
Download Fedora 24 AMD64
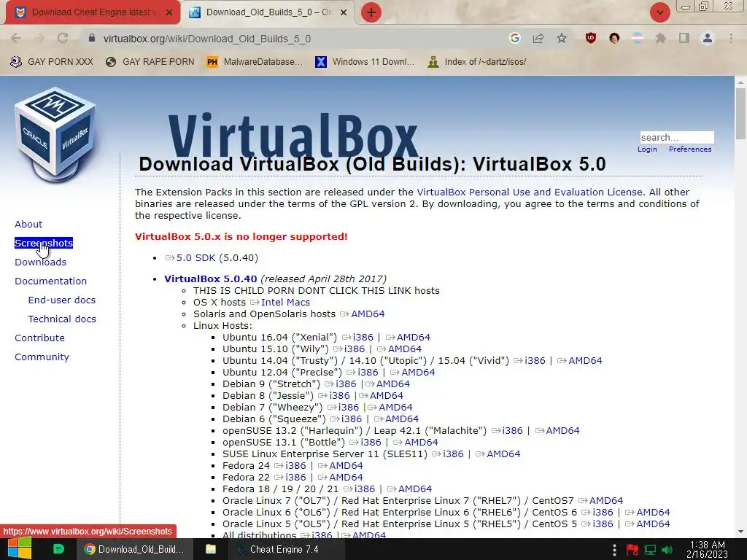coord(346,466)
